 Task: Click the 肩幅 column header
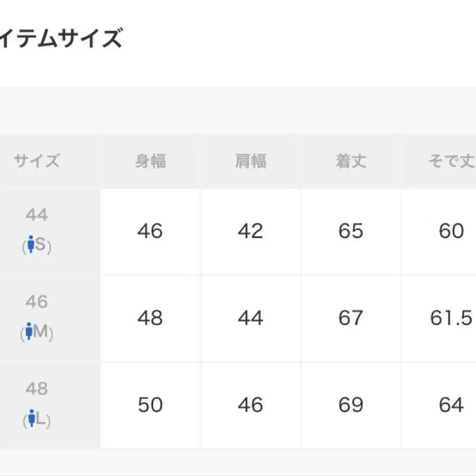[x=251, y=161]
